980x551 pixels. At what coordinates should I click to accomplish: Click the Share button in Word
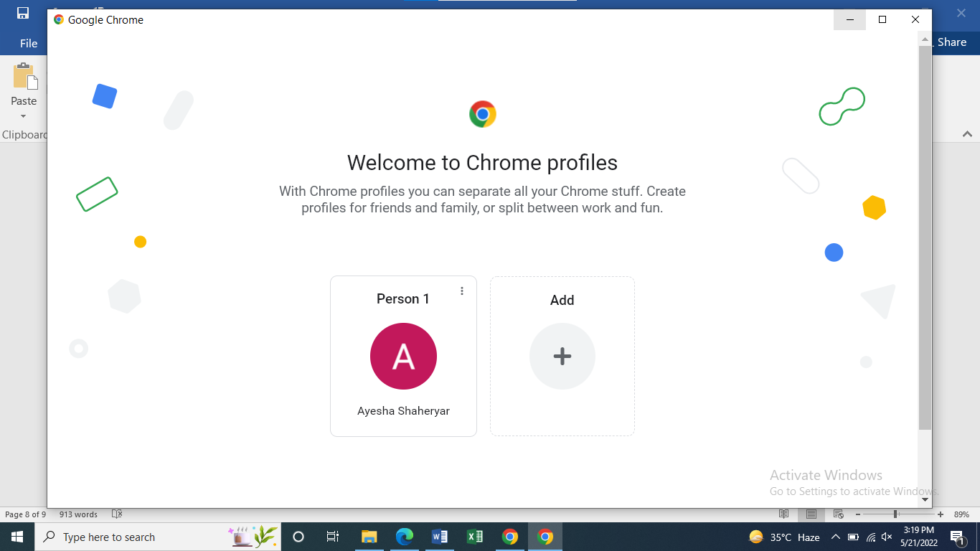pos(952,42)
